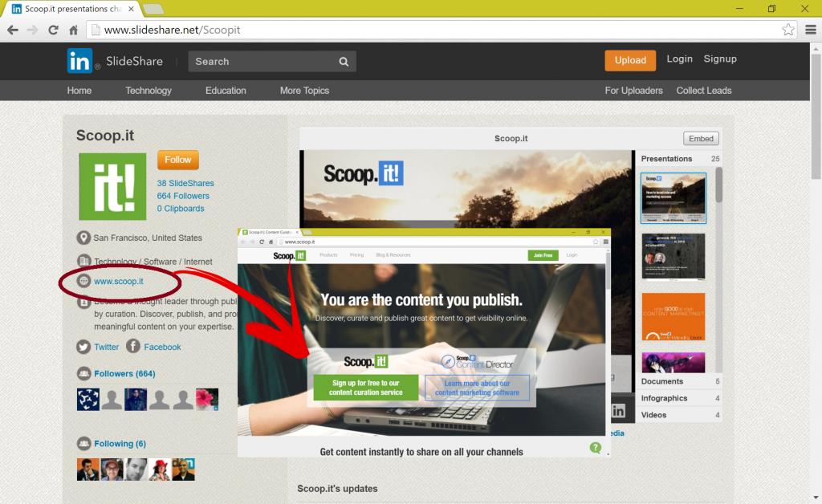Image resolution: width=822 pixels, height=504 pixels.
Task: Switch to the Scoop.it presentations browser tab
Action: point(72,9)
